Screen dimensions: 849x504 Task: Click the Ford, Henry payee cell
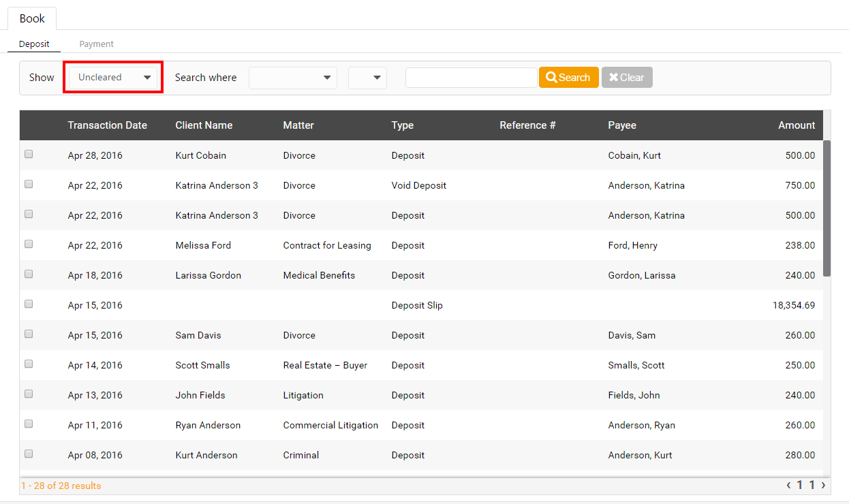click(x=633, y=245)
